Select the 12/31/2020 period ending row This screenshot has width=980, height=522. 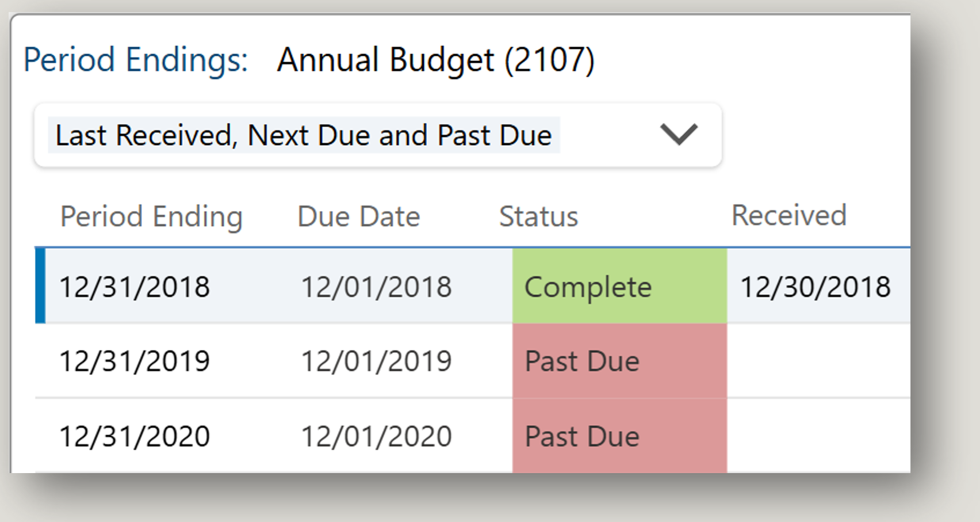pos(135,436)
